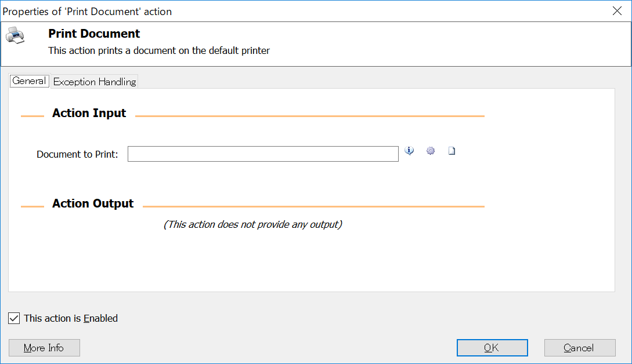Close the properties dialog via the X

point(617,10)
